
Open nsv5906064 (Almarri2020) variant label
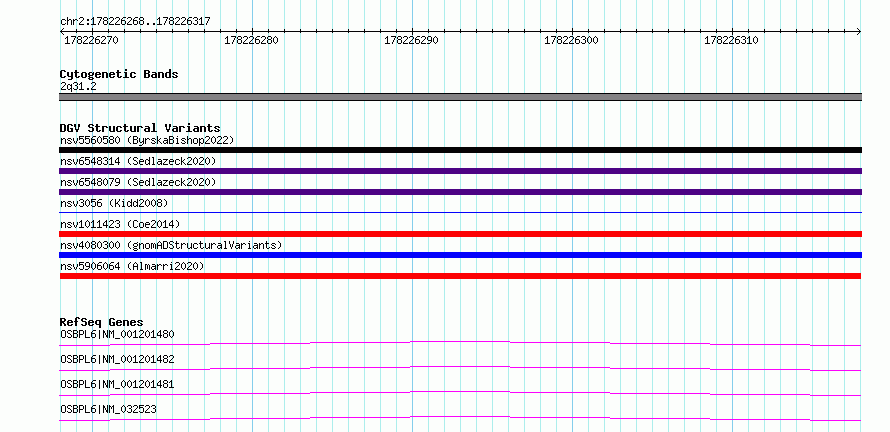click(132, 266)
